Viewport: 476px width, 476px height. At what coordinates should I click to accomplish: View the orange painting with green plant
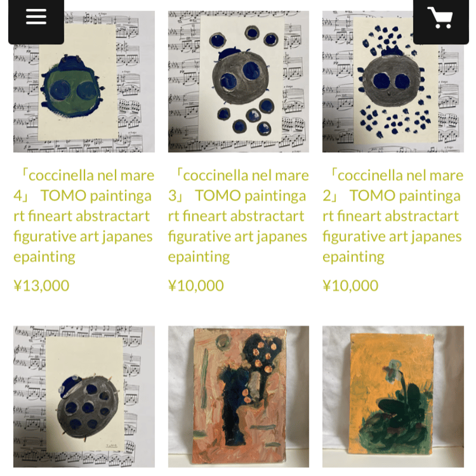coord(393,396)
